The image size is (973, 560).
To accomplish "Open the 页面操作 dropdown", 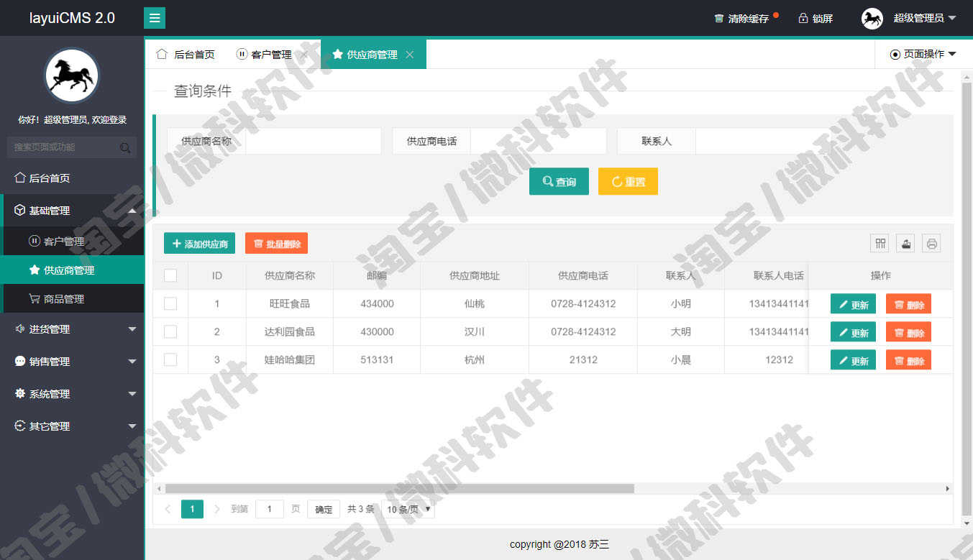I will (x=923, y=54).
